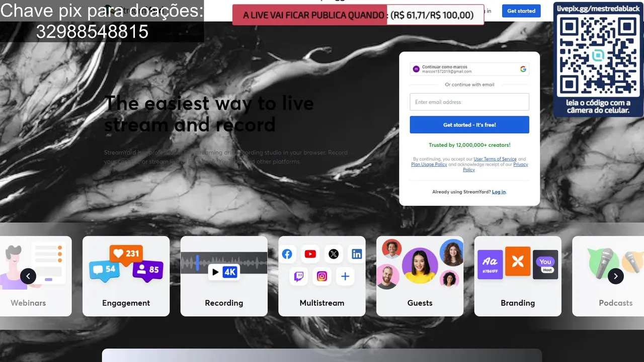Open the Multistream feature card
The image size is (644, 362).
coord(322,276)
